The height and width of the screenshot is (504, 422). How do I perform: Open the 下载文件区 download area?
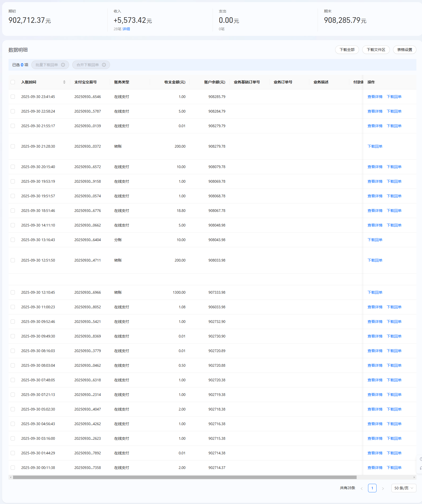(376, 50)
